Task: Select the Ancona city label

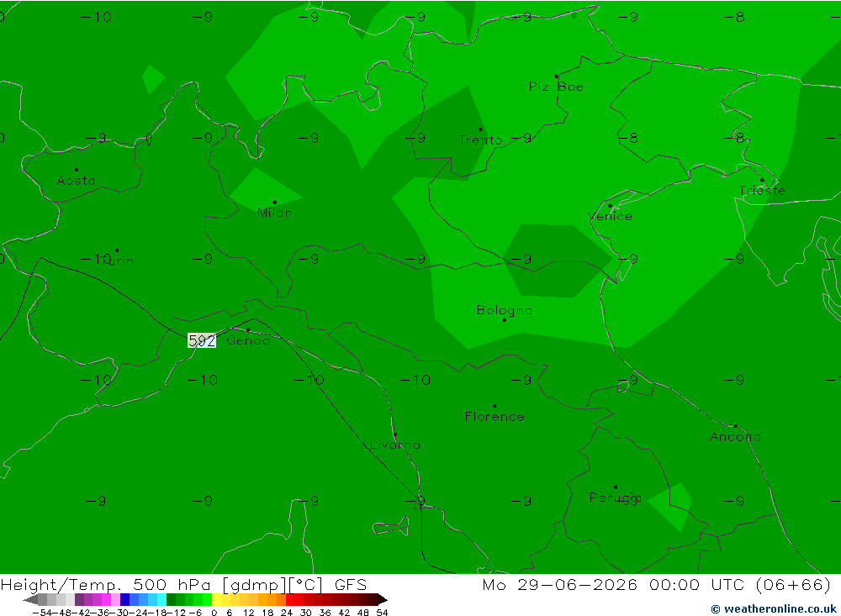Action: 735,437
